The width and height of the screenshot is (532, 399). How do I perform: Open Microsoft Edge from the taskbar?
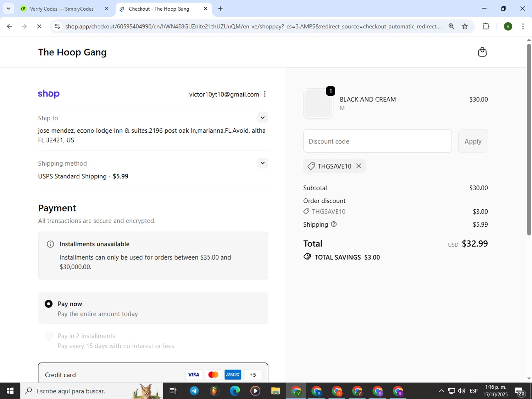click(x=234, y=391)
